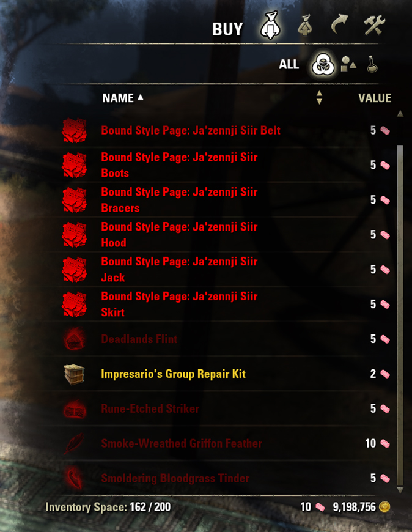Click the Impresario's Group Repair Kit crate icon

(x=74, y=374)
